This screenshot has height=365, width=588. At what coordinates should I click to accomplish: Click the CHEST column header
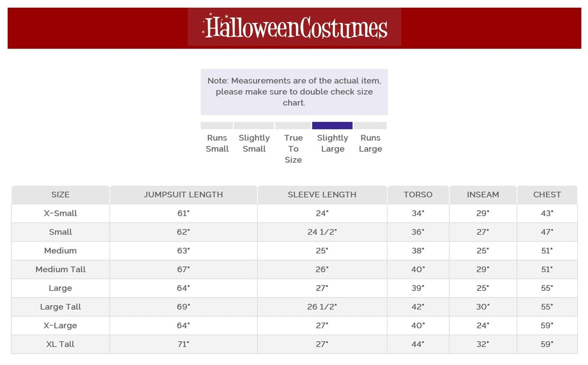[x=547, y=195]
